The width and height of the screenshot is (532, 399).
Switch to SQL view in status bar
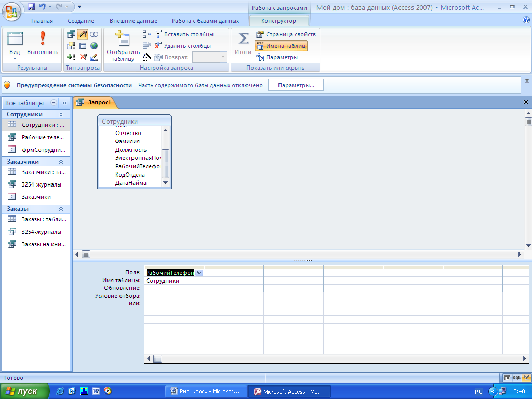pos(517,378)
